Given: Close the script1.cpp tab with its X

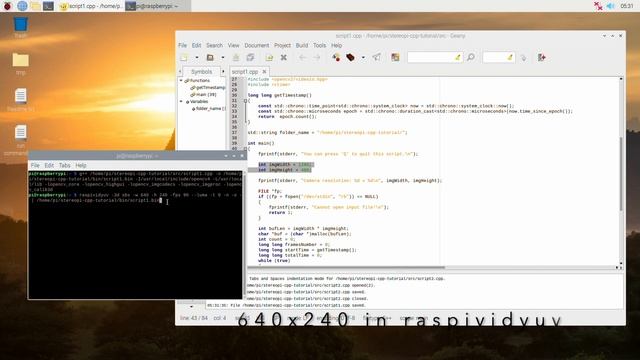Looking at the screenshot, I should [x=264, y=71].
